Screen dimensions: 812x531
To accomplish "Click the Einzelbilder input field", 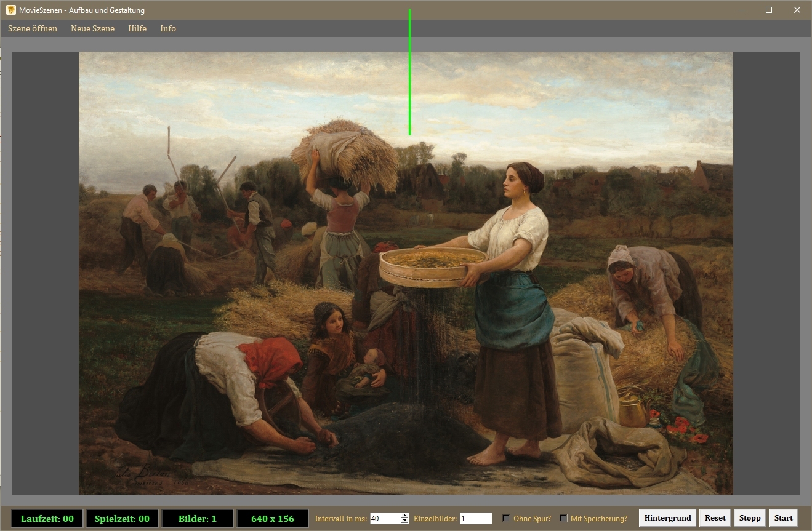I will coord(476,519).
